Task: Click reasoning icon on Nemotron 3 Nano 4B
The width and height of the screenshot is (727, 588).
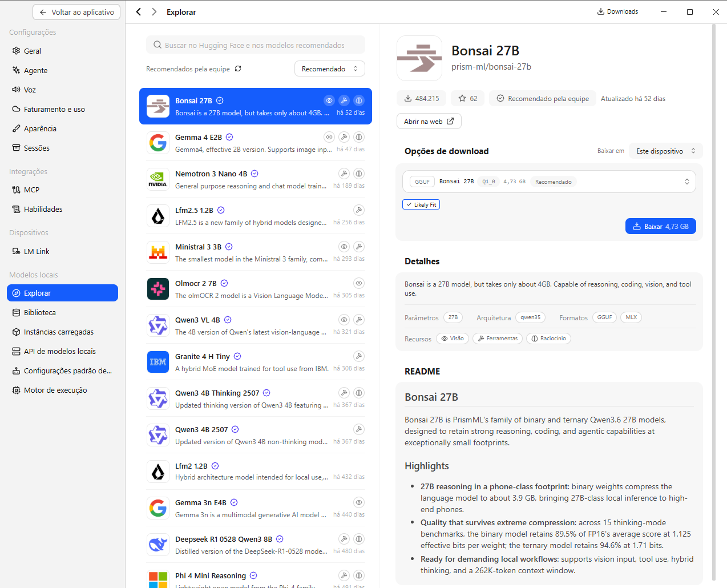Action: [359, 174]
